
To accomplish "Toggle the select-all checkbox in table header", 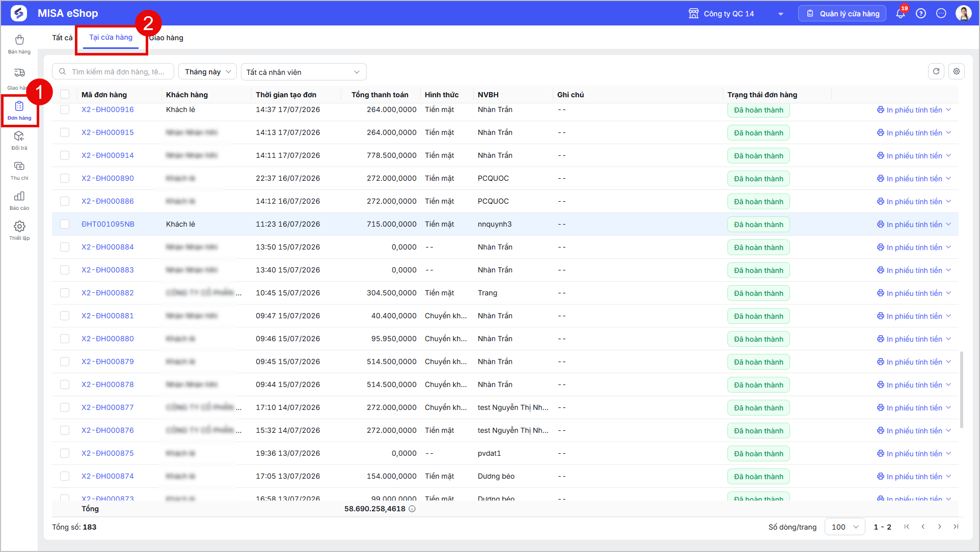I will [x=65, y=94].
